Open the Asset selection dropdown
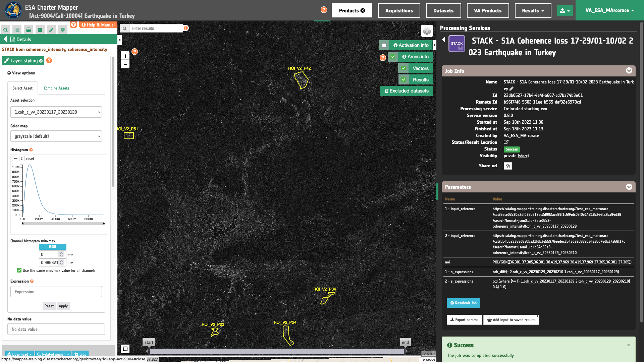The height and width of the screenshot is (362, 644). (56, 112)
